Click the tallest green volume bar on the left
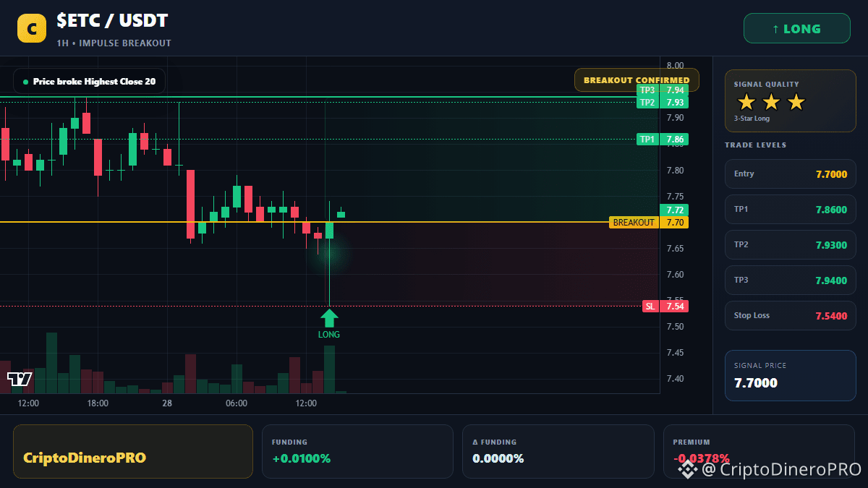This screenshot has height=488, width=868. pos(51,363)
